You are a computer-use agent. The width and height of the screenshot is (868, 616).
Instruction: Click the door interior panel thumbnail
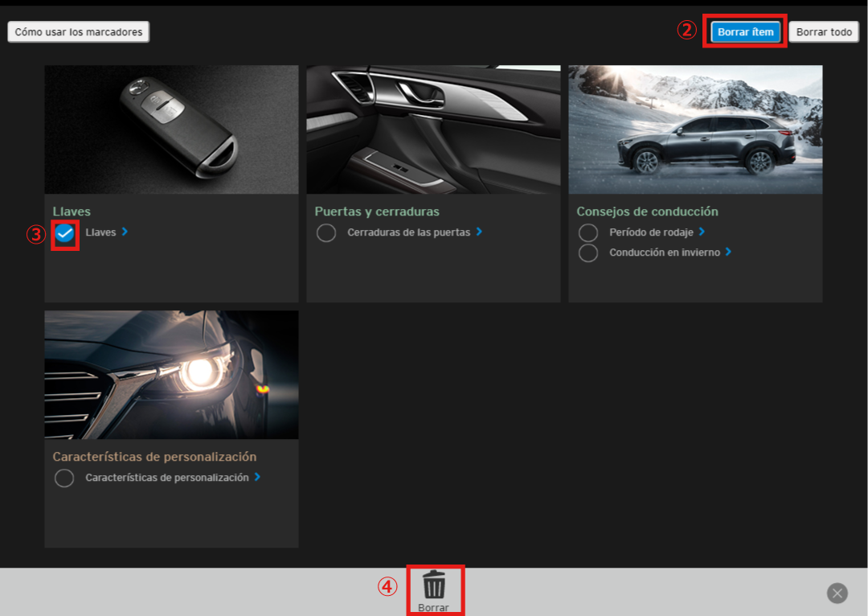[x=433, y=129]
